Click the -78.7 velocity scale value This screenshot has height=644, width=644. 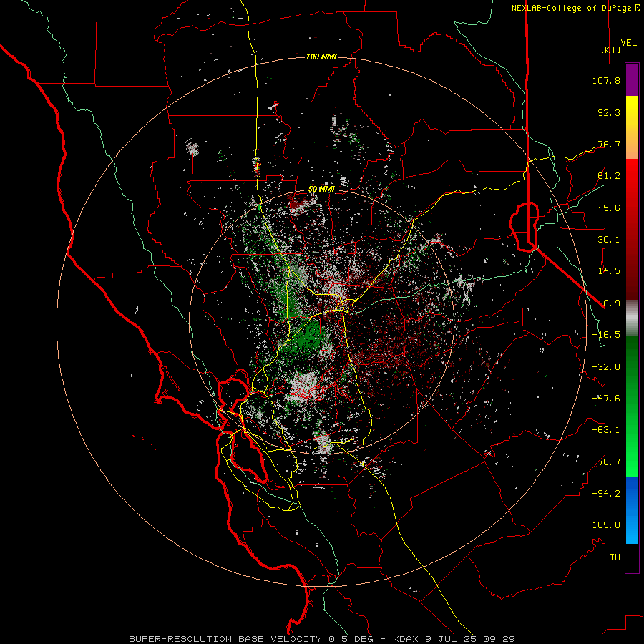point(606,462)
